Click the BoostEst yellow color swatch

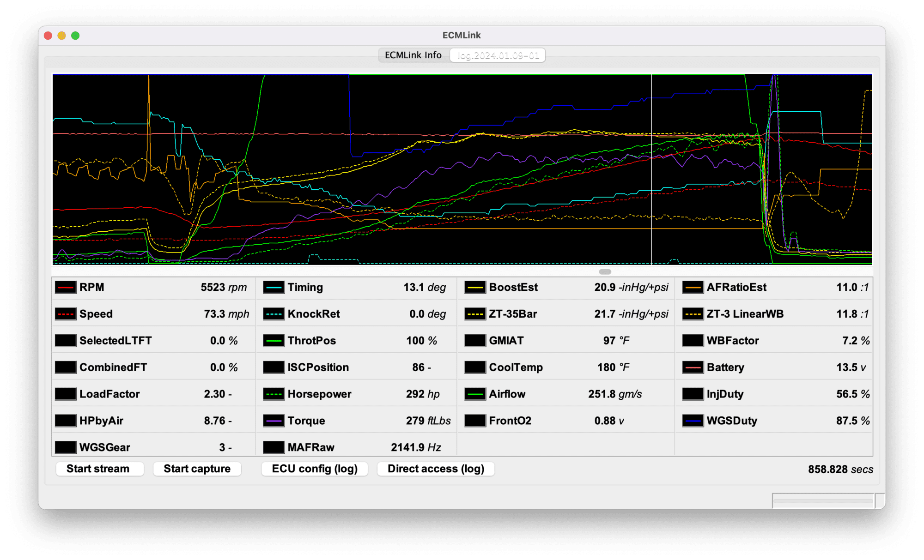[475, 287]
